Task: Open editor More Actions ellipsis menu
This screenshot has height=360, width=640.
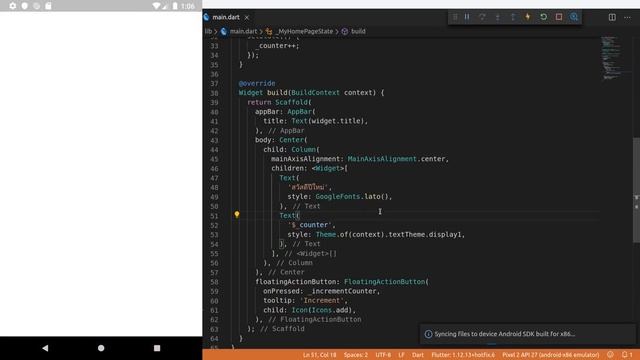Action: (627, 17)
